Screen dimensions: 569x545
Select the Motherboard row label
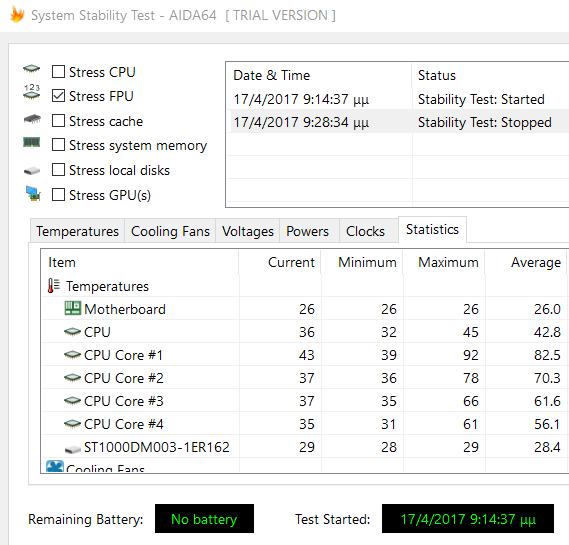point(125,309)
